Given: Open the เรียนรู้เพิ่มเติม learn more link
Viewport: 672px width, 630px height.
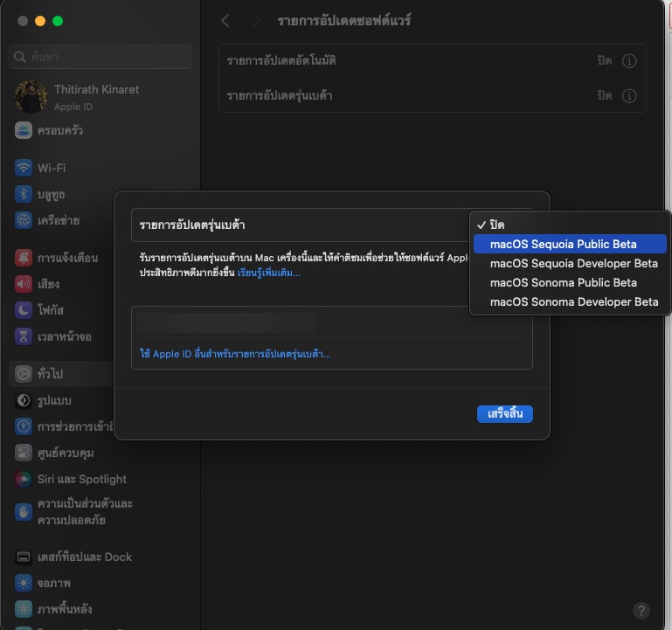Looking at the screenshot, I should (268, 273).
